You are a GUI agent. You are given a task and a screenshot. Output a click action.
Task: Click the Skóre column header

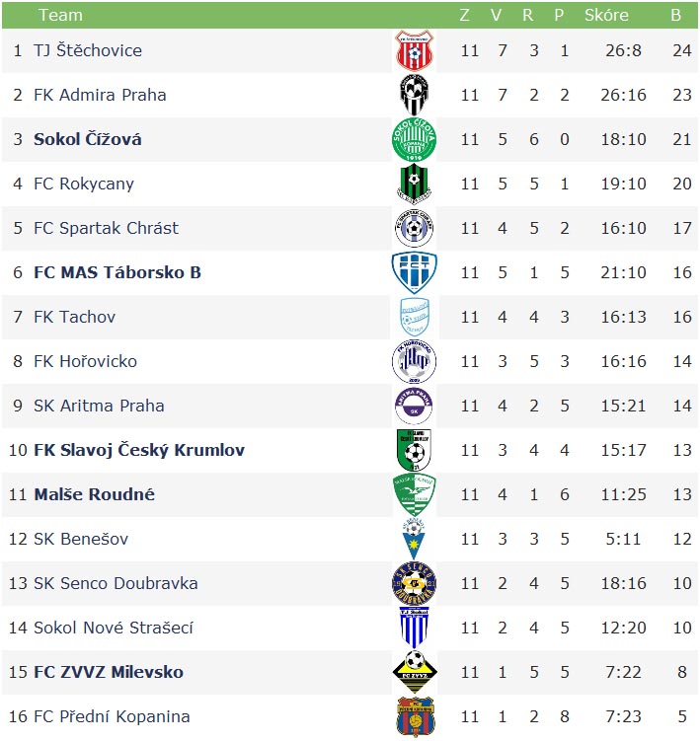pyautogui.click(x=606, y=15)
